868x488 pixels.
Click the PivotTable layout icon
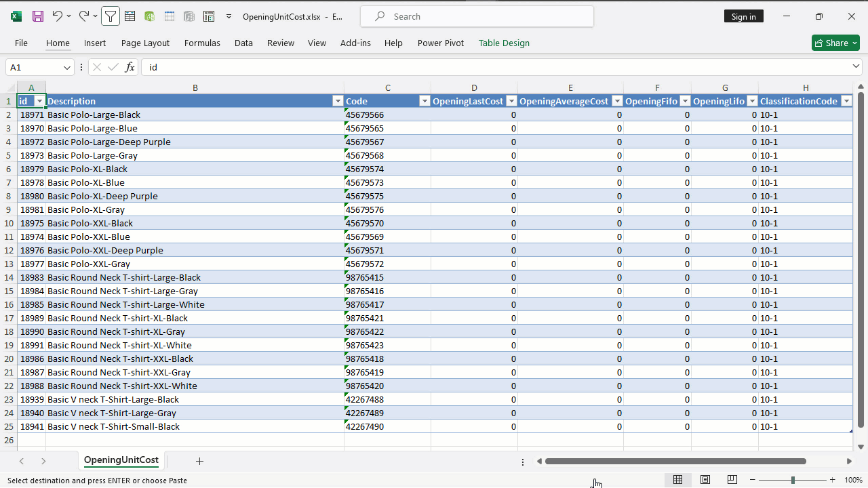coord(209,16)
